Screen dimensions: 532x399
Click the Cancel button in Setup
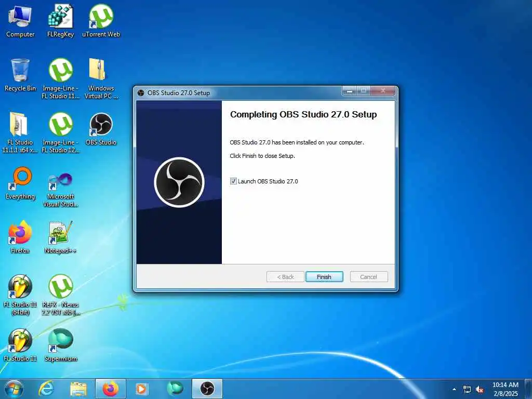[x=369, y=277]
